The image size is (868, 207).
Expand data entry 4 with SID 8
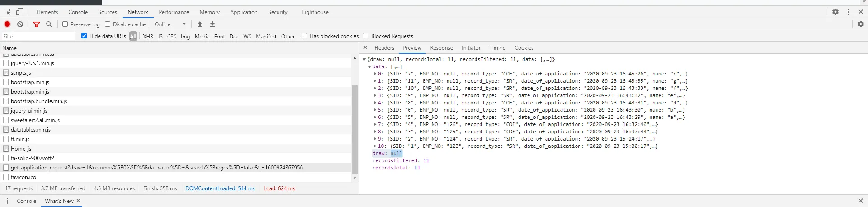click(x=375, y=103)
